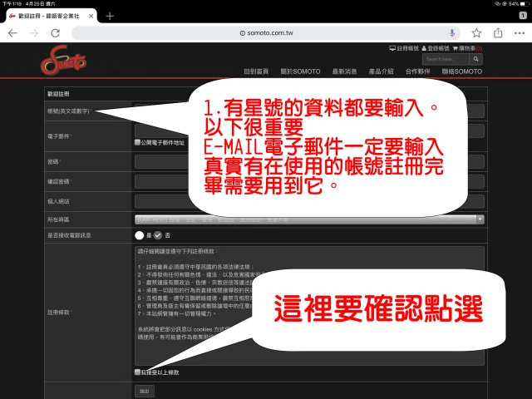Click the 送出 submit button
The image size is (532, 399).
[x=145, y=392]
